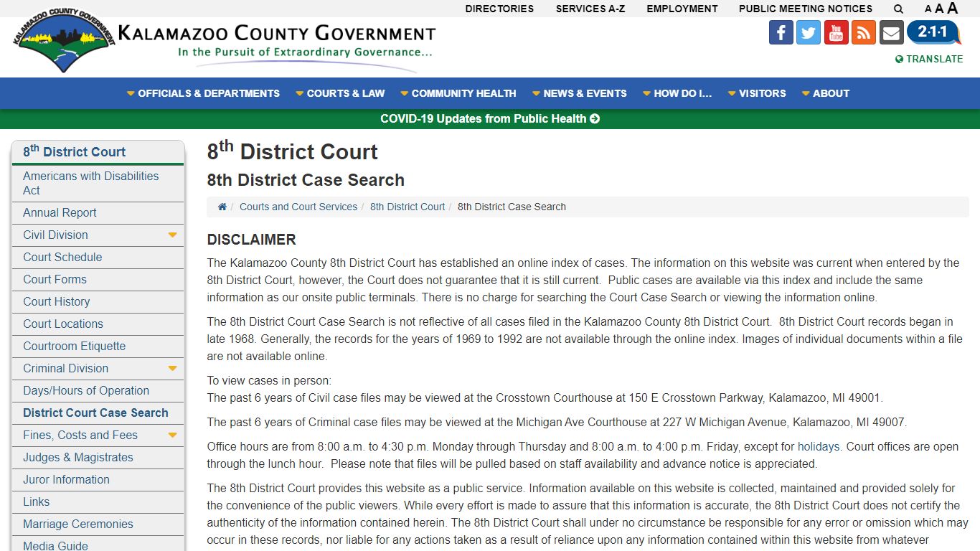Expand Fines, Costs and Fees arrow
This screenshot has width=980, height=551.
click(172, 435)
